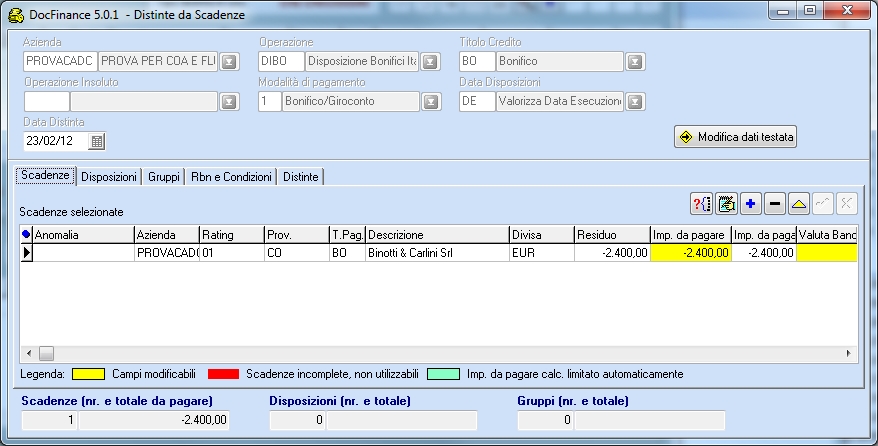
Task: Click the red question mark help icon
Action: 701,204
